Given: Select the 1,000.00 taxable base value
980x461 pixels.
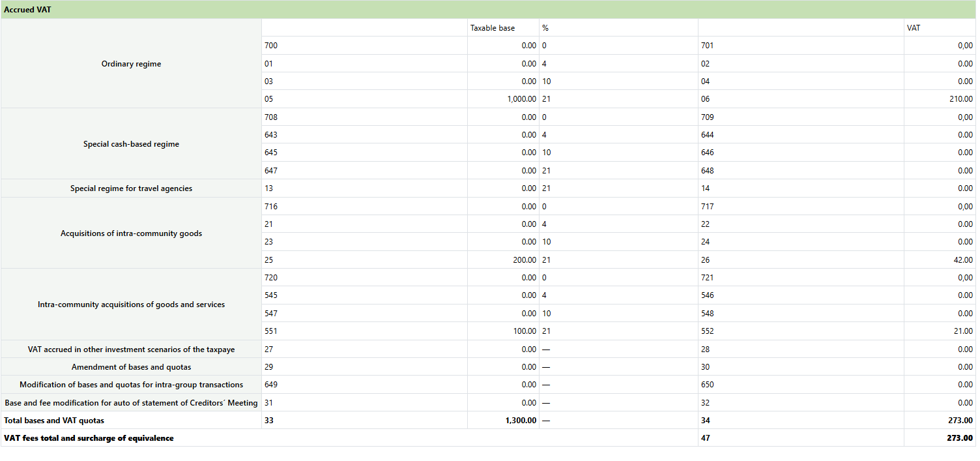Looking at the screenshot, I should click(521, 99).
